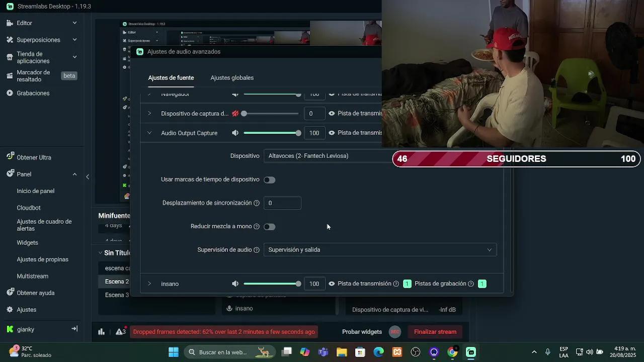Toggle insano recording track 1
The width and height of the screenshot is (644, 362).
(482, 284)
